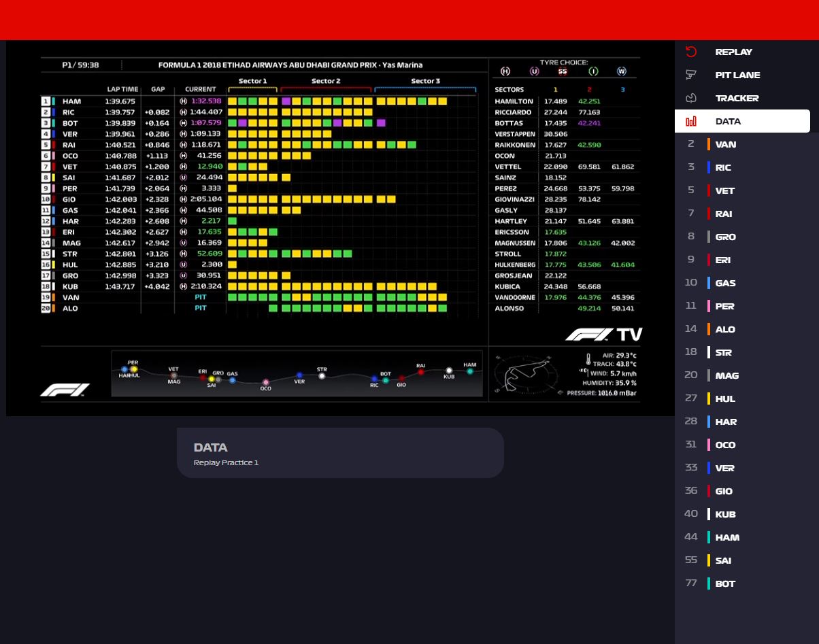The image size is (819, 644).
Task: Click the LAP TIME column header
Action: coord(122,89)
